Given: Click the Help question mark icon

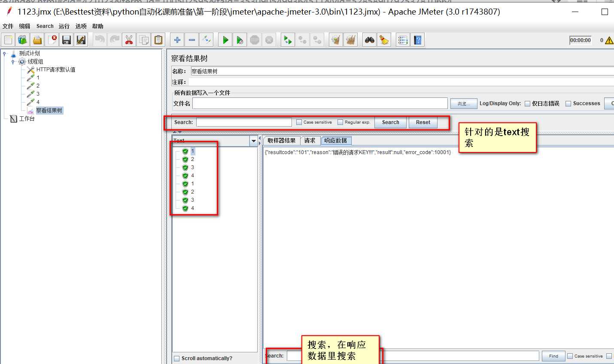Looking at the screenshot, I should pos(417,40).
